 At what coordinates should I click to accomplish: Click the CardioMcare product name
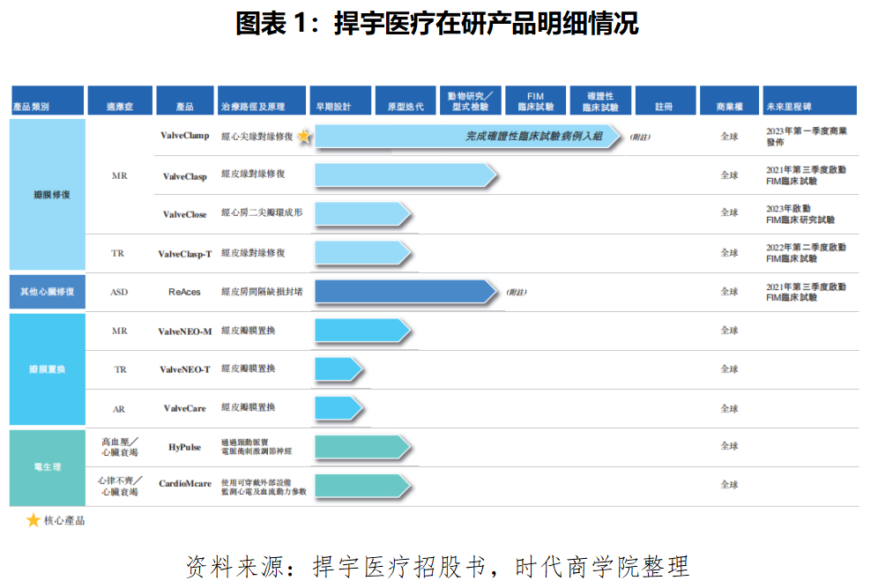click(x=185, y=484)
